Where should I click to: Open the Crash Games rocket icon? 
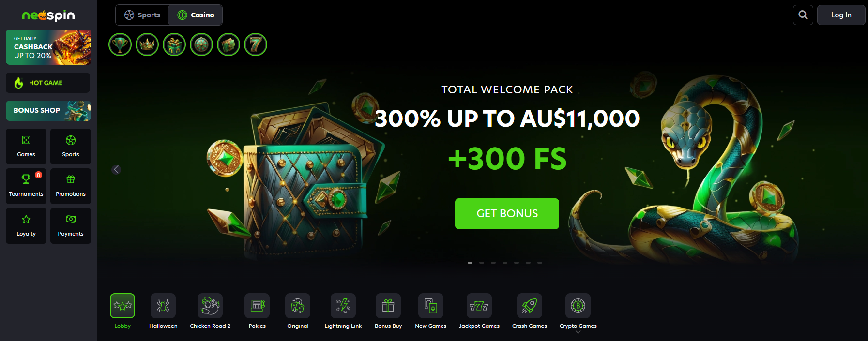[530, 306]
